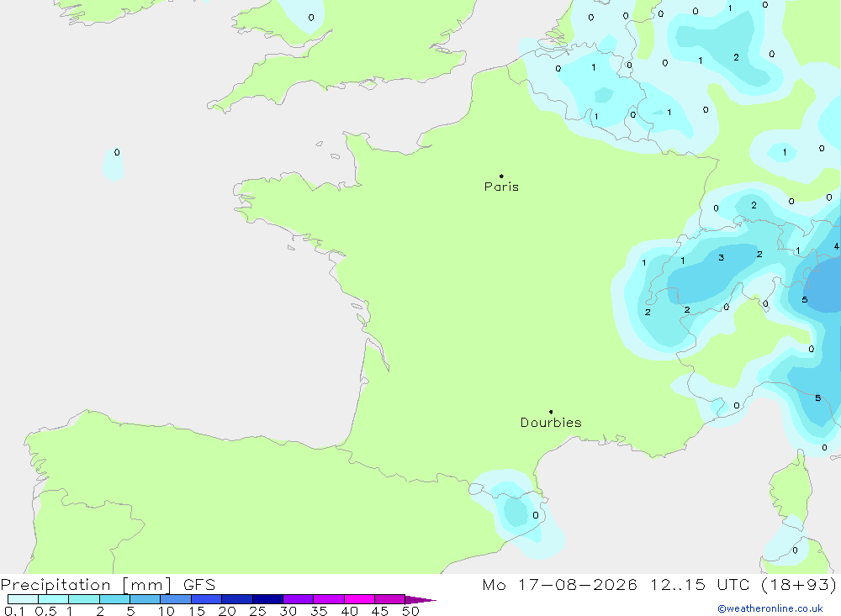Click the Paris city label
Image resolution: width=841 pixels, height=616 pixels.
(501, 187)
